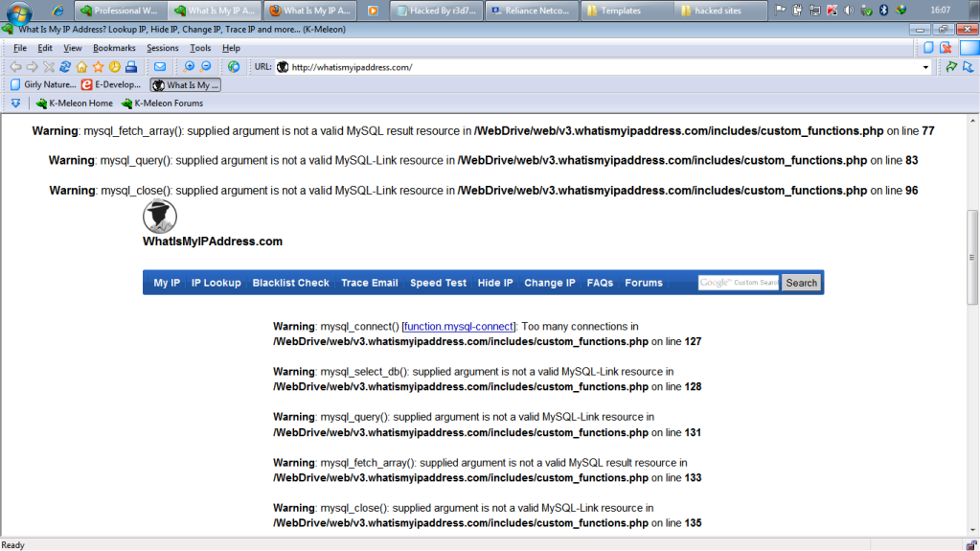Switch to Reliance Netco... taskbar window
Viewport: 980px width, 551px height.
point(532,11)
